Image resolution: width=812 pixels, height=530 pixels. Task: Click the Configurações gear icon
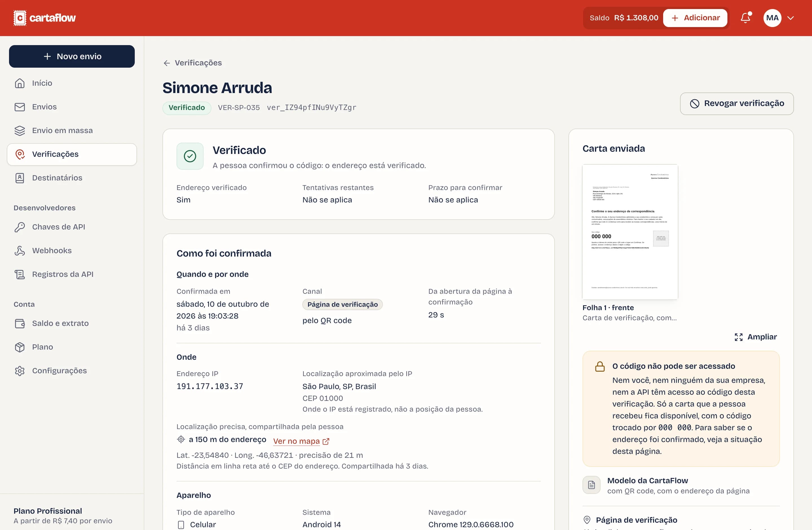pos(20,371)
